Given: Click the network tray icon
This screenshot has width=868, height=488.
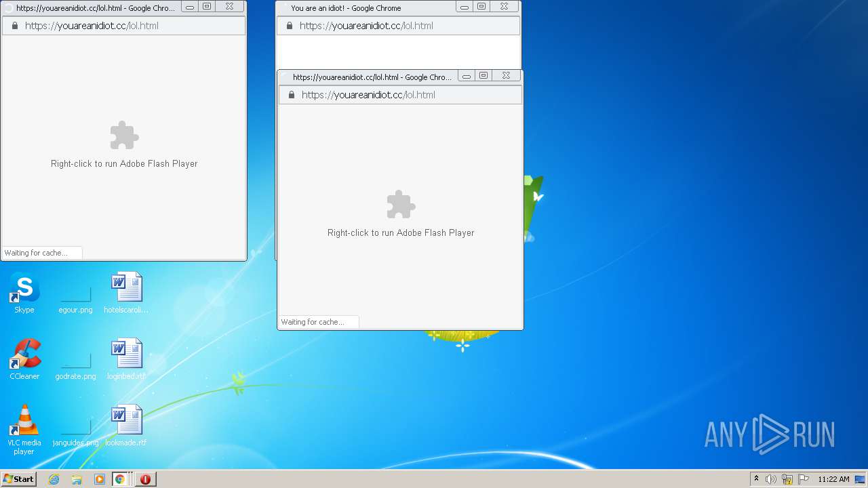Looking at the screenshot, I should [787, 479].
